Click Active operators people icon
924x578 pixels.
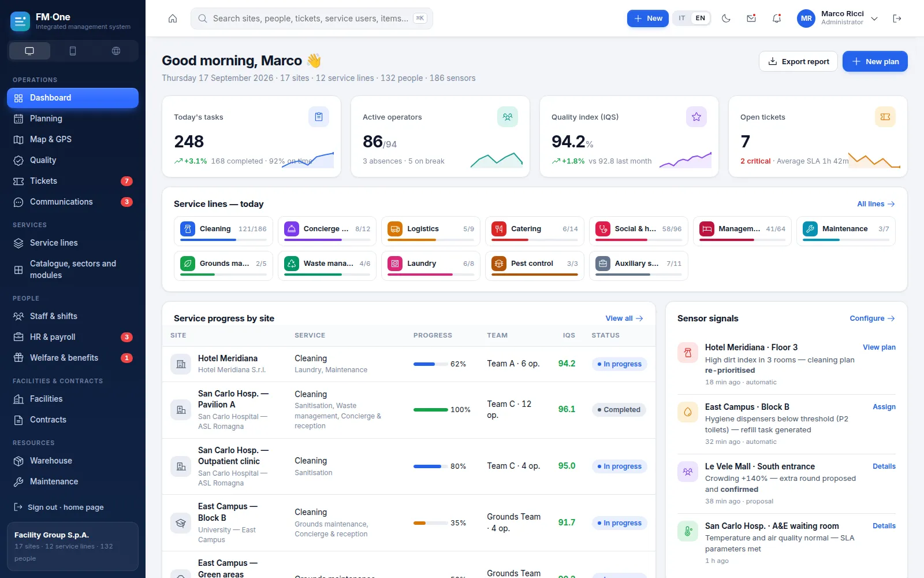(x=508, y=117)
